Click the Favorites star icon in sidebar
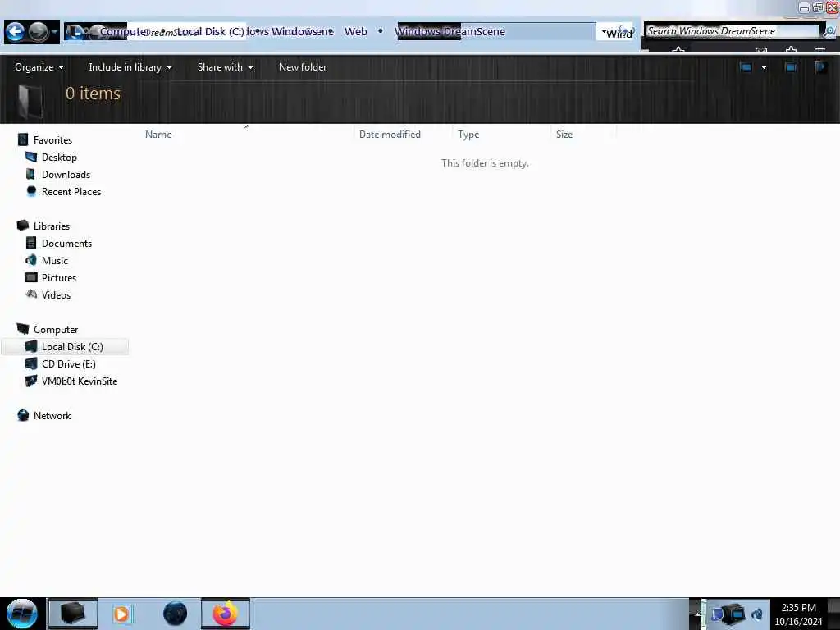840x630 pixels. click(x=22, y=139)
